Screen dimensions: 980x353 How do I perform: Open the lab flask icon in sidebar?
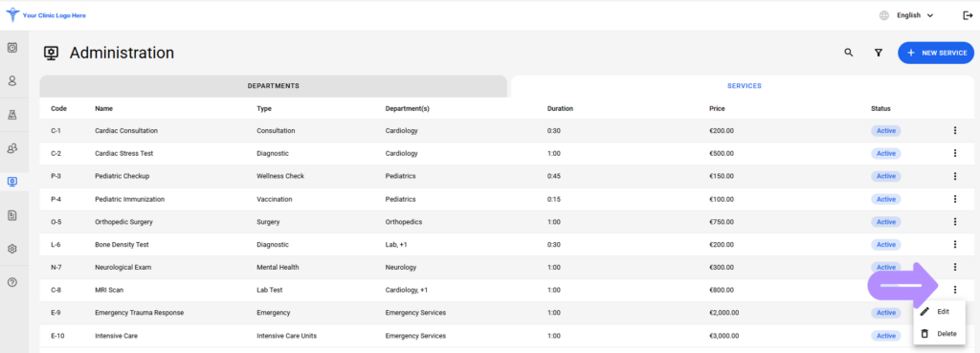[11, 115]
